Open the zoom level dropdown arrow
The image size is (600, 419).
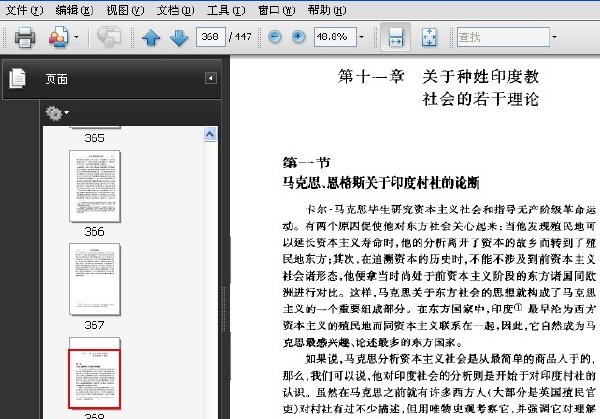coord(362,37)
